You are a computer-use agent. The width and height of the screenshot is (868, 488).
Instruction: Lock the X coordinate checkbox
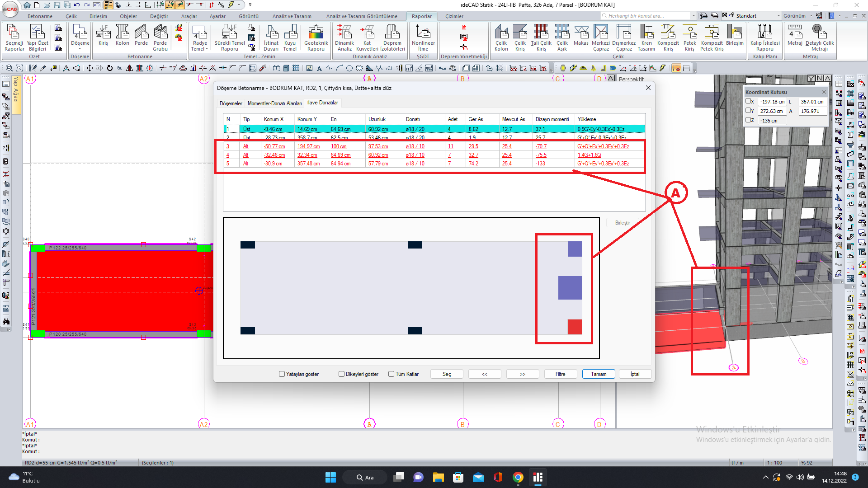[748, 101]
